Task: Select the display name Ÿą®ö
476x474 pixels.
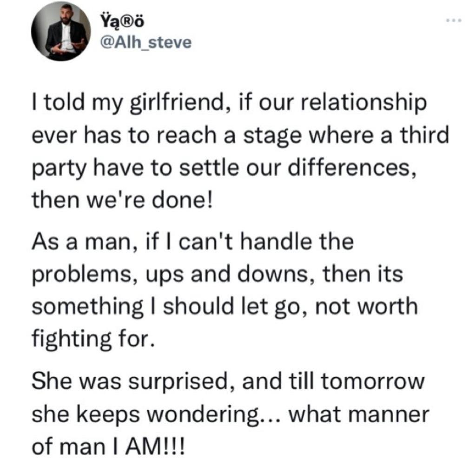Action: pos(122,21)
